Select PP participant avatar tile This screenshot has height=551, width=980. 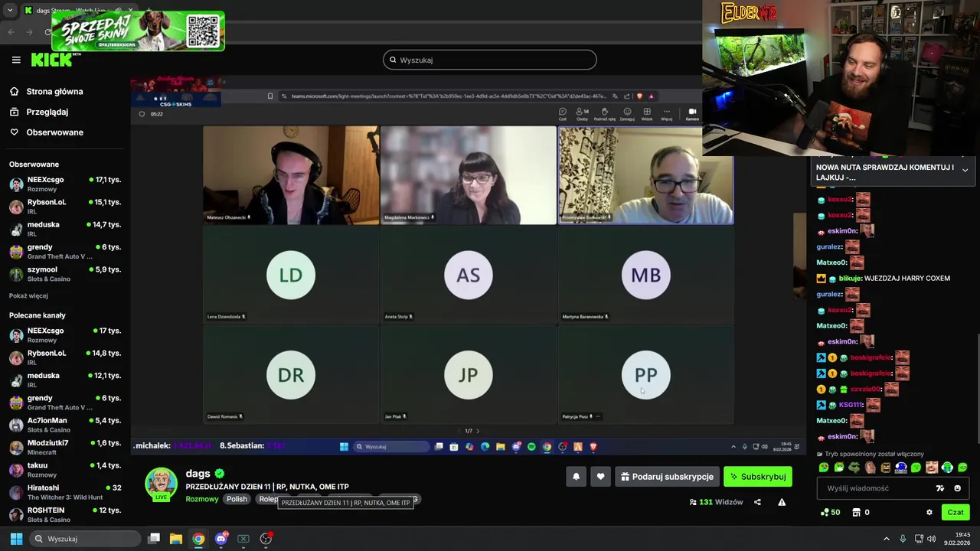pos(646,375)
